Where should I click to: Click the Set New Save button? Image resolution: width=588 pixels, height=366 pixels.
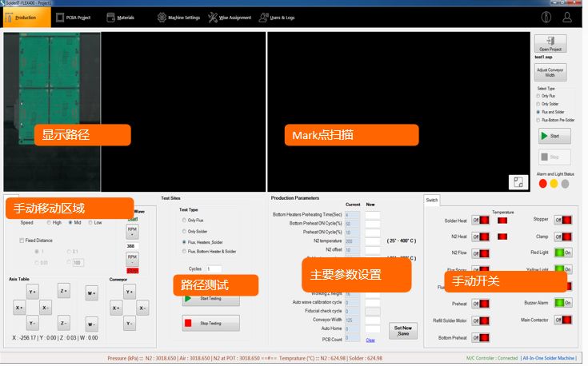[x=402, y=330]
